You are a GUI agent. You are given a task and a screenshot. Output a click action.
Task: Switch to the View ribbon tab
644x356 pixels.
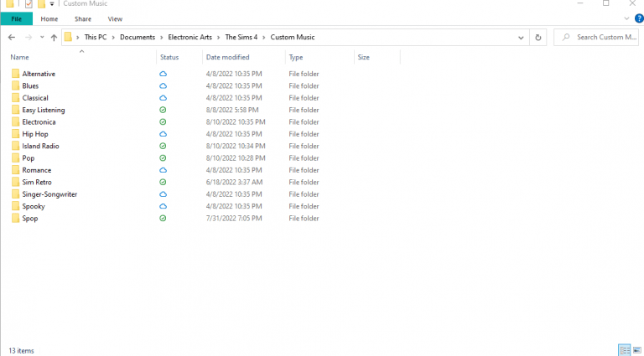pos(115,18)
